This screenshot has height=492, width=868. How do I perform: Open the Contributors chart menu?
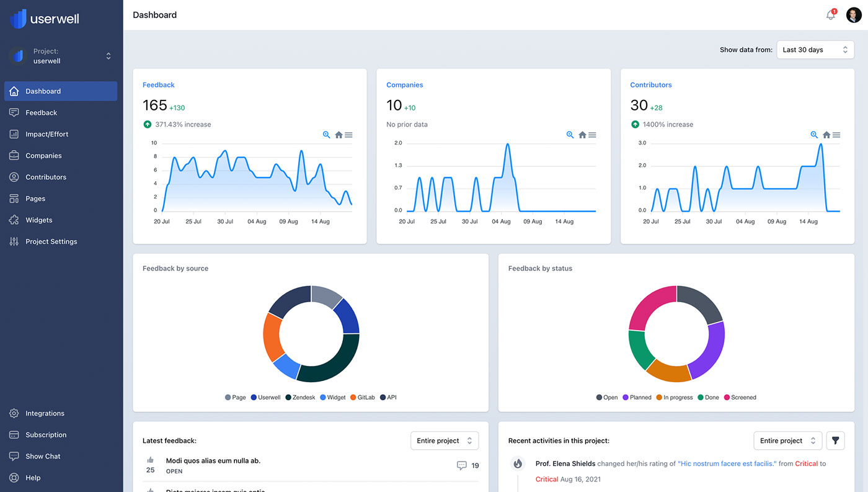click(836, 135)
